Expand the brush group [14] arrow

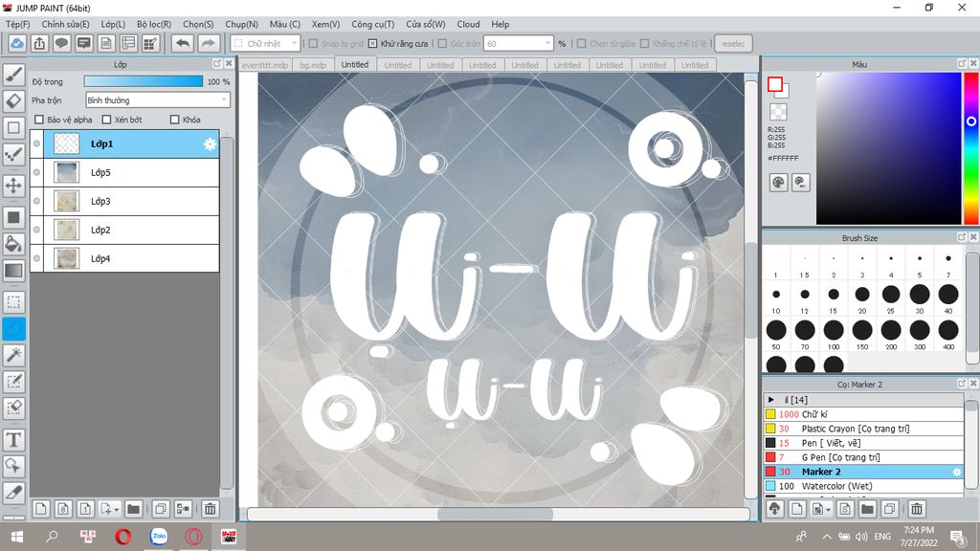[x=771, y=400]
